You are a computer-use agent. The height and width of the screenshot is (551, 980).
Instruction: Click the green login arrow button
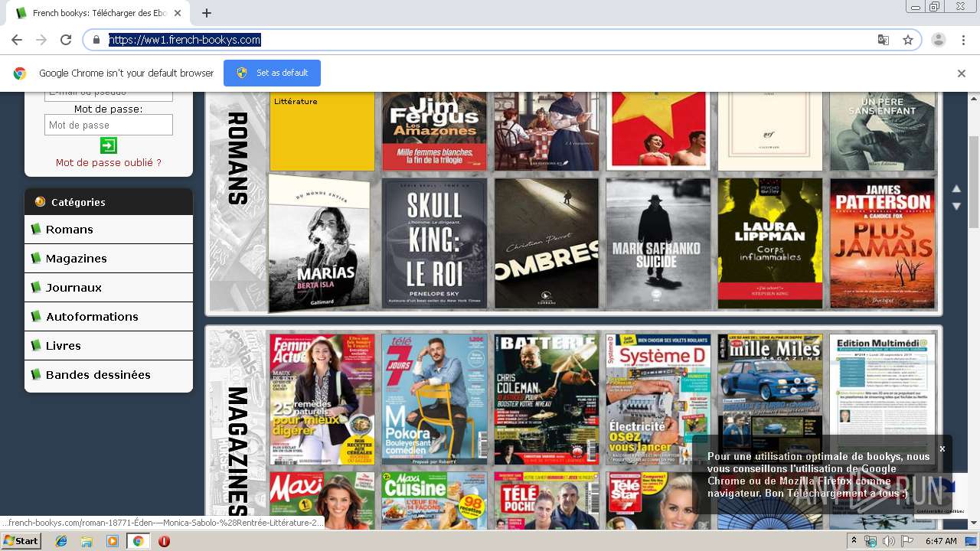point(109,145)
